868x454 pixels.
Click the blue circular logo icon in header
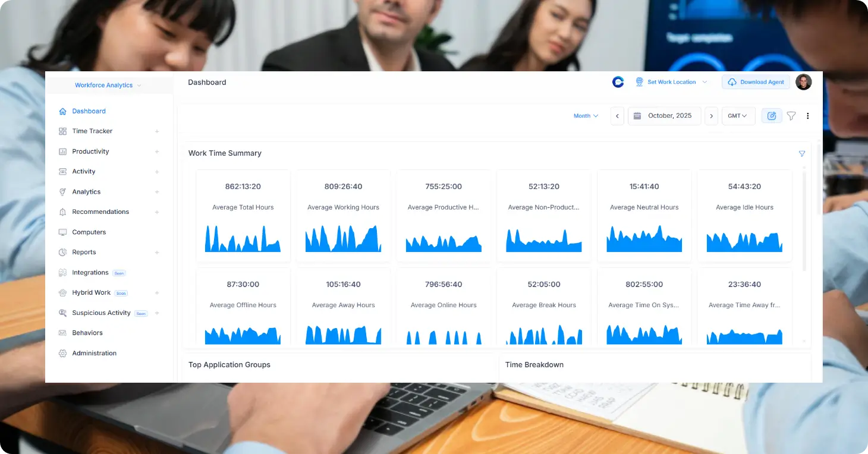(x=618, y=82)
